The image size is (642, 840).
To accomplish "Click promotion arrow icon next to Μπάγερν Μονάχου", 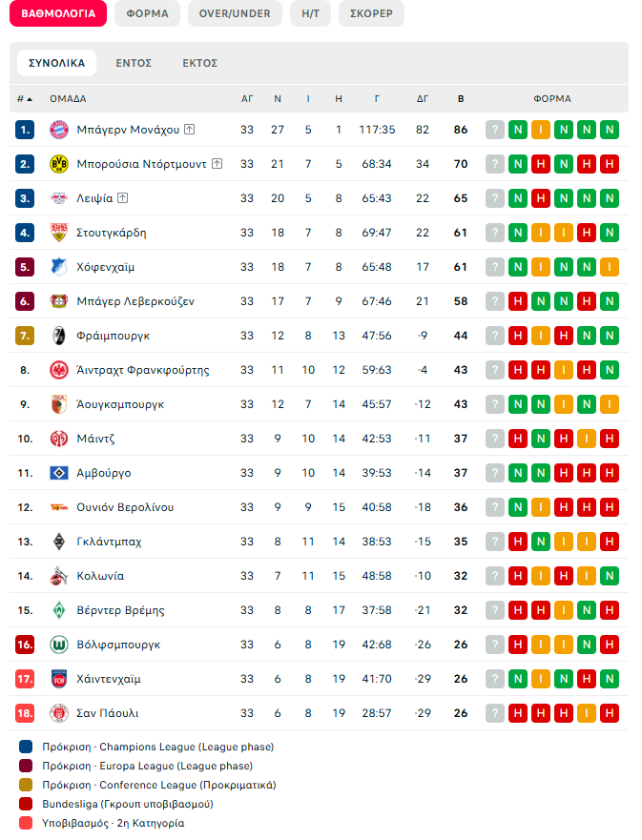I will point(189,129).
